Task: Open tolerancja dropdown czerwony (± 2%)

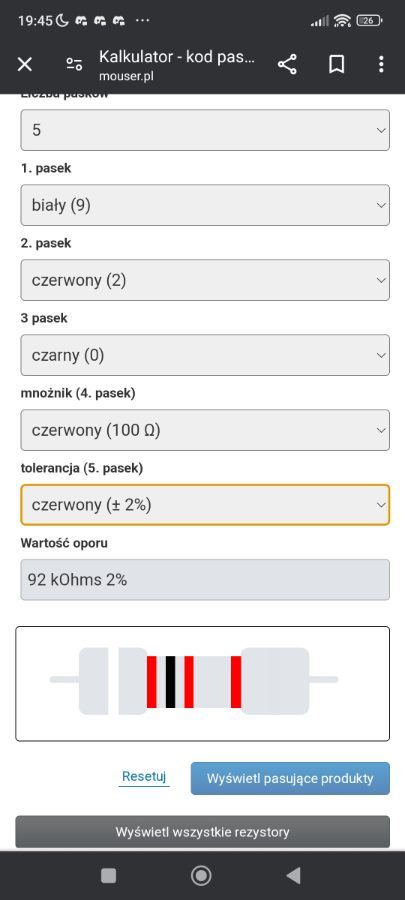Action: pos(205,505)
